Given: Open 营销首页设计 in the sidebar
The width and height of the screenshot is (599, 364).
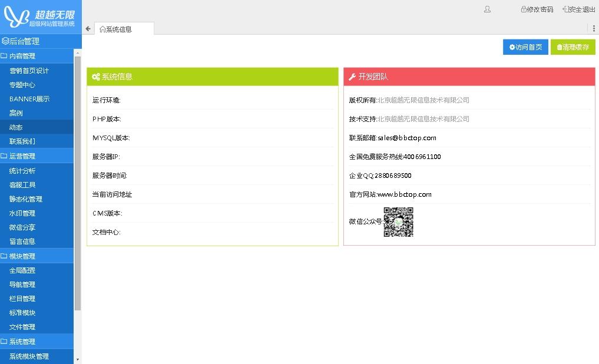Looking at the screenshot, I should tap(29, 71).
